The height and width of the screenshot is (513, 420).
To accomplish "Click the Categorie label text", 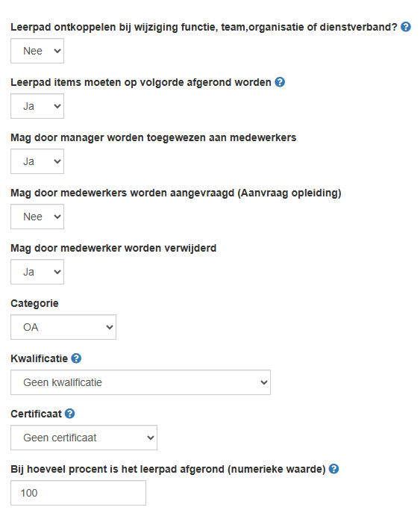I will click(x=34, y=304).
